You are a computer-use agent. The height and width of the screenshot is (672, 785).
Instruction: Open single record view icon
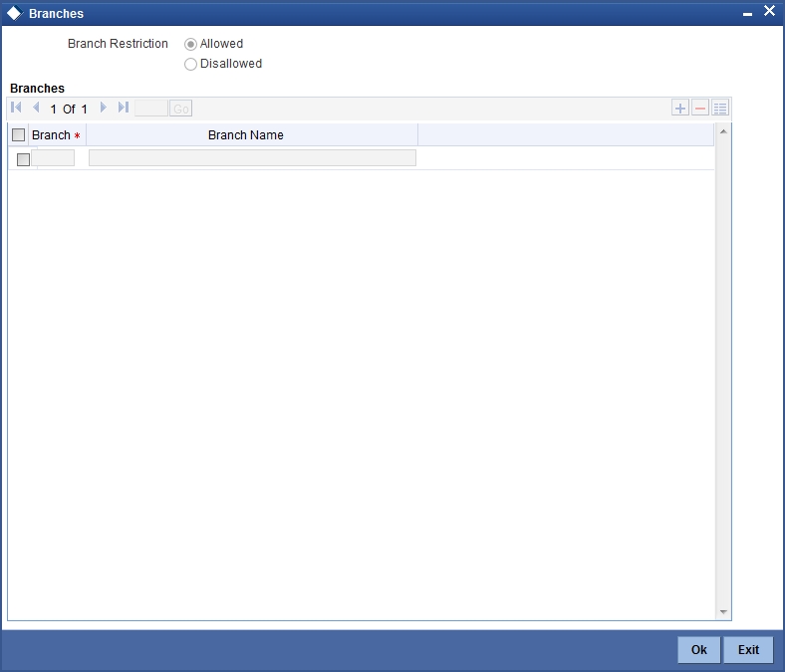[720, 108]
